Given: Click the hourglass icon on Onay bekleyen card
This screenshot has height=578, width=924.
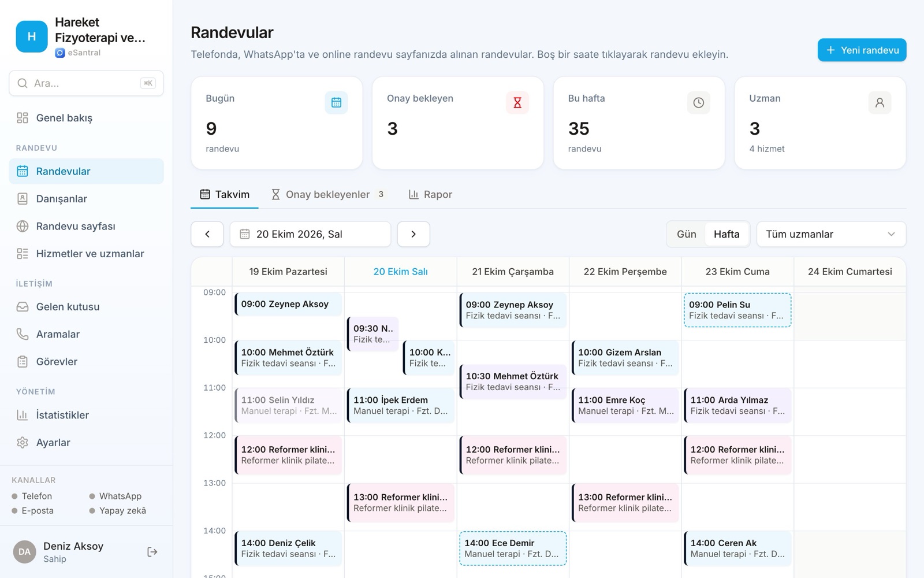Looking at the screenshot, I should pos(517,103).
